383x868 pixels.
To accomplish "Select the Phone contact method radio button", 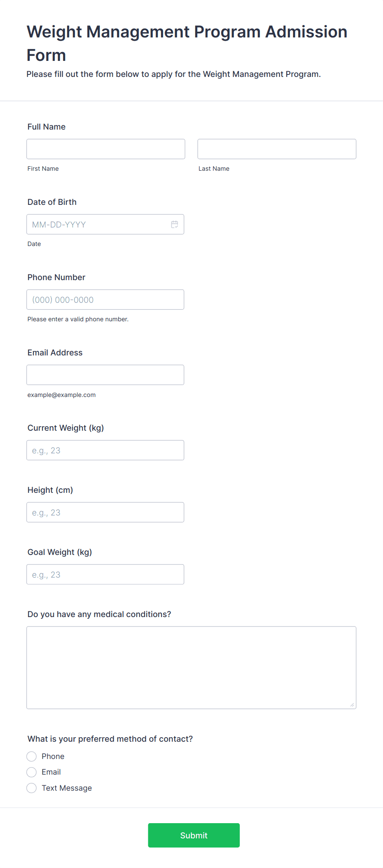I will tap(32, 756).
